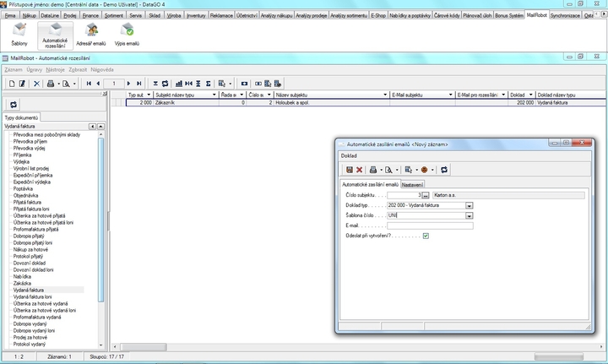This screenshot has width=608, height=364.
Task: Open Výpis emailů listing icon
Action: pos(127,35)
